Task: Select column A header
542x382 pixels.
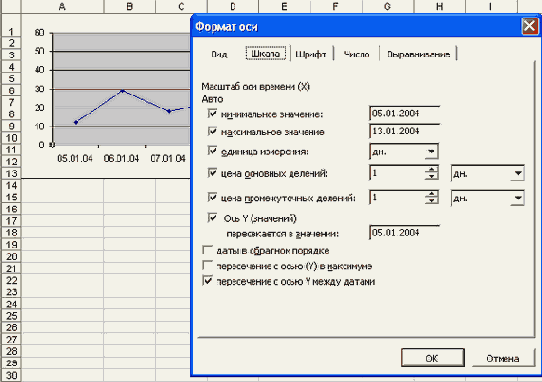Action: coord(62,6)
